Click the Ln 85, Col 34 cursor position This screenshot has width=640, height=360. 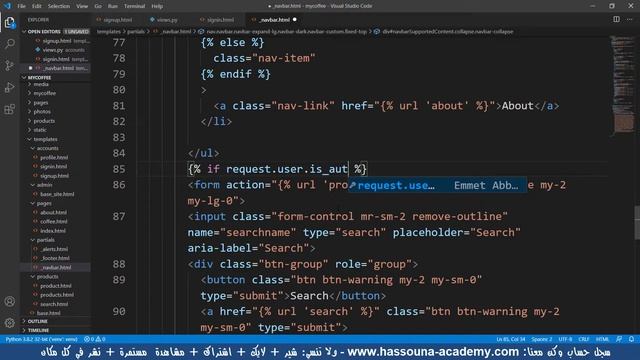click(x=511, y=339)
